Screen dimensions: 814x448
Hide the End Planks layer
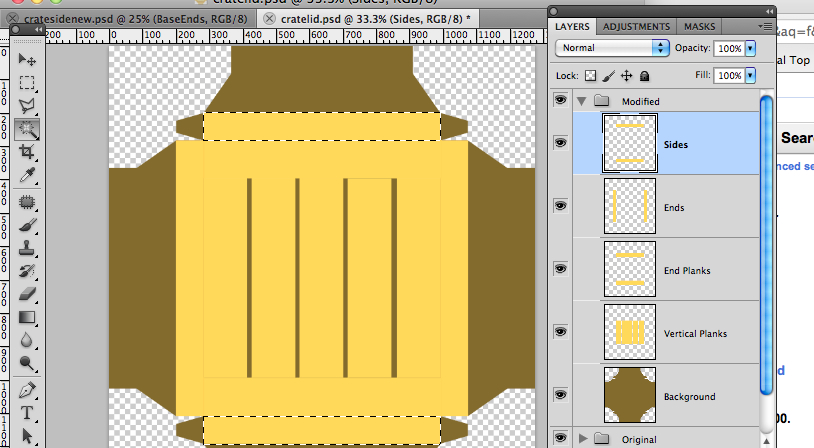click(x=560, y=268)
